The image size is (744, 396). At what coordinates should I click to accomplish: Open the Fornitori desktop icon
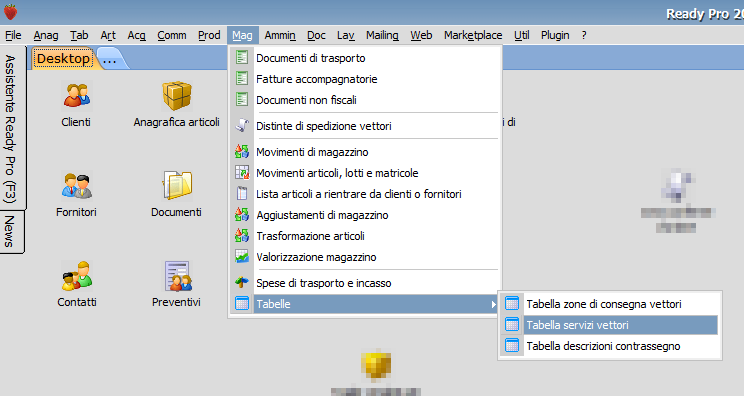point(76,185)
